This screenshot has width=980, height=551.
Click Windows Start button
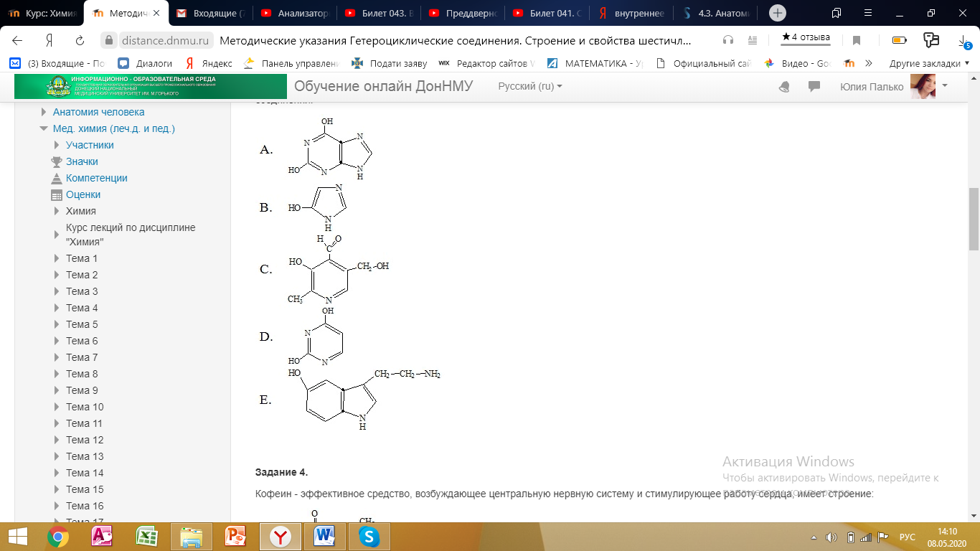point(18,537)
